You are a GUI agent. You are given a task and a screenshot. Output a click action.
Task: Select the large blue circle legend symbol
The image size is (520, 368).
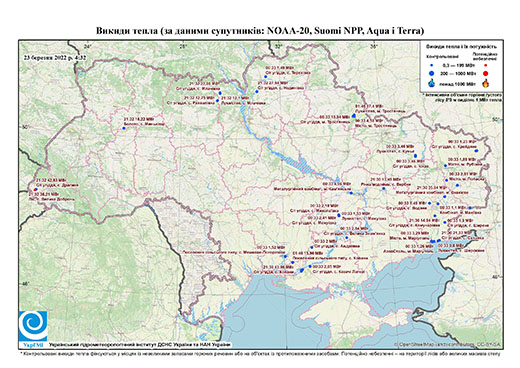coord(432,73)
